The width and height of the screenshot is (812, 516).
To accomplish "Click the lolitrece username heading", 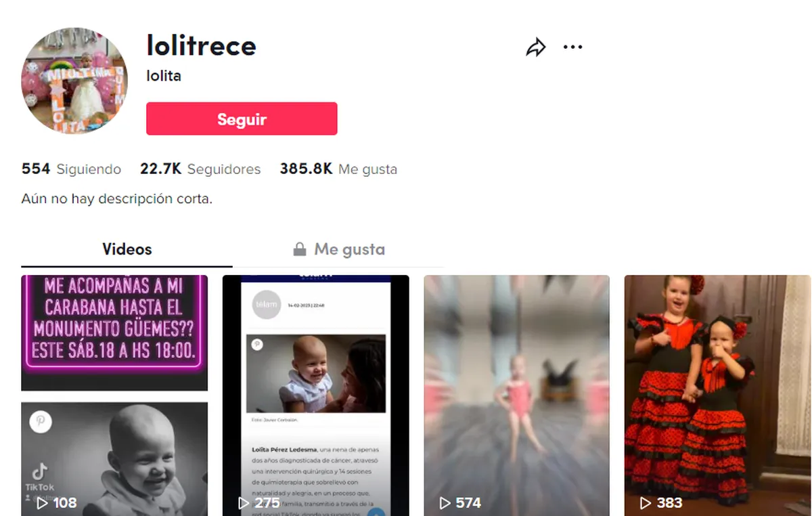I will (x=201, y=45).
